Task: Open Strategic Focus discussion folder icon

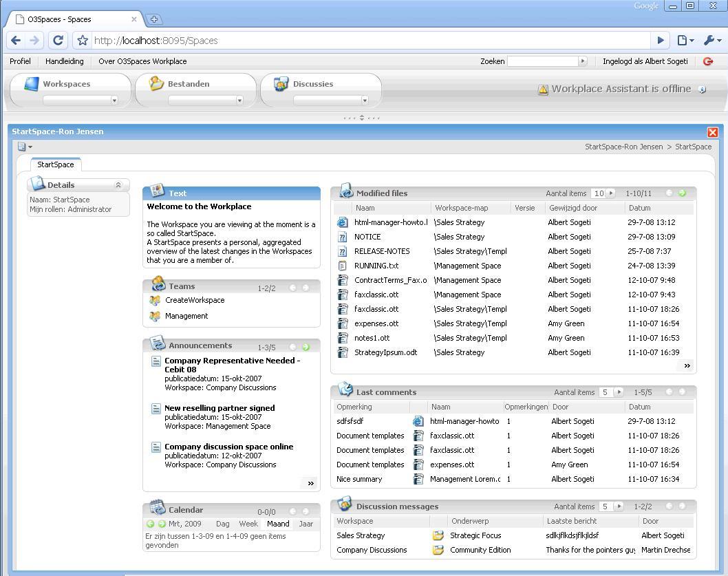Action: pyautogui.click(x=438, y=535)
